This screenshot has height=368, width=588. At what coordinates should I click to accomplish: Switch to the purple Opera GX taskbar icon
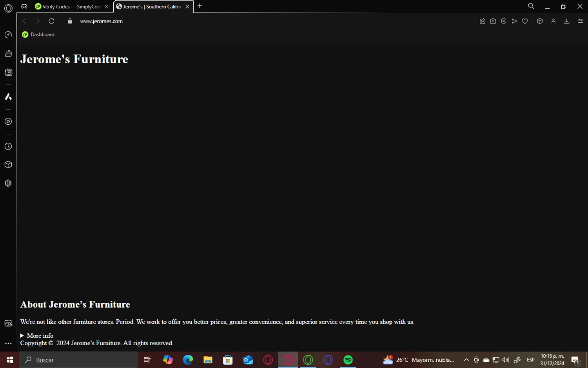(328, 360)
